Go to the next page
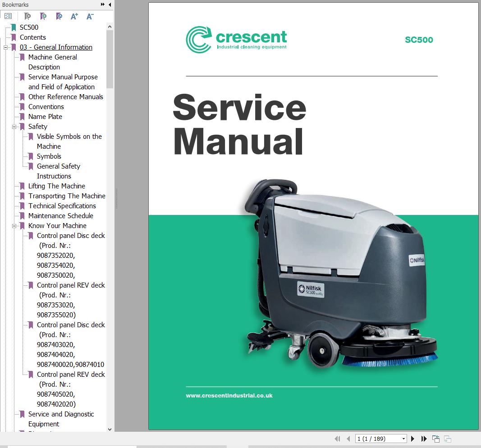The width and height of the screenshot is (481, 448). coord(412,439)
